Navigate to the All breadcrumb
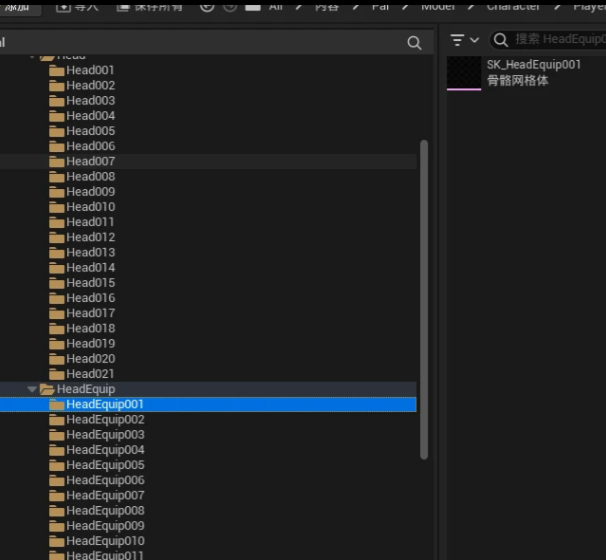Screen dimensions: 606x560 [276, 7]
